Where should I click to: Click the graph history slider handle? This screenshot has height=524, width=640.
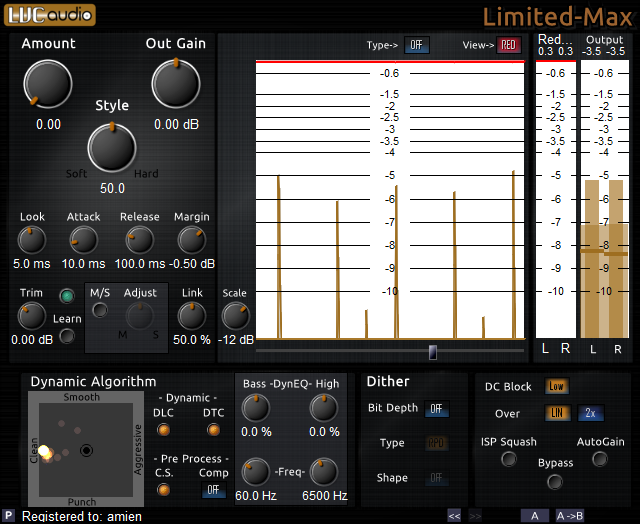[433, 352]
